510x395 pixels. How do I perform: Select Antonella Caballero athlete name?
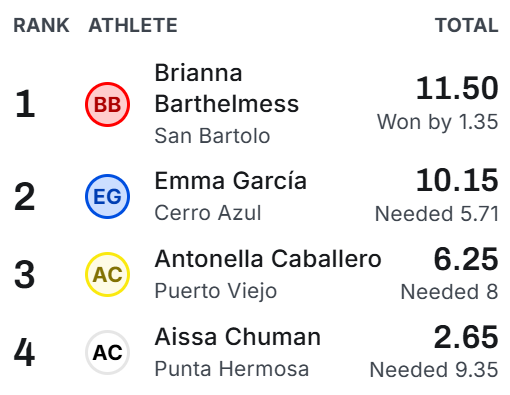coord(268,259)
